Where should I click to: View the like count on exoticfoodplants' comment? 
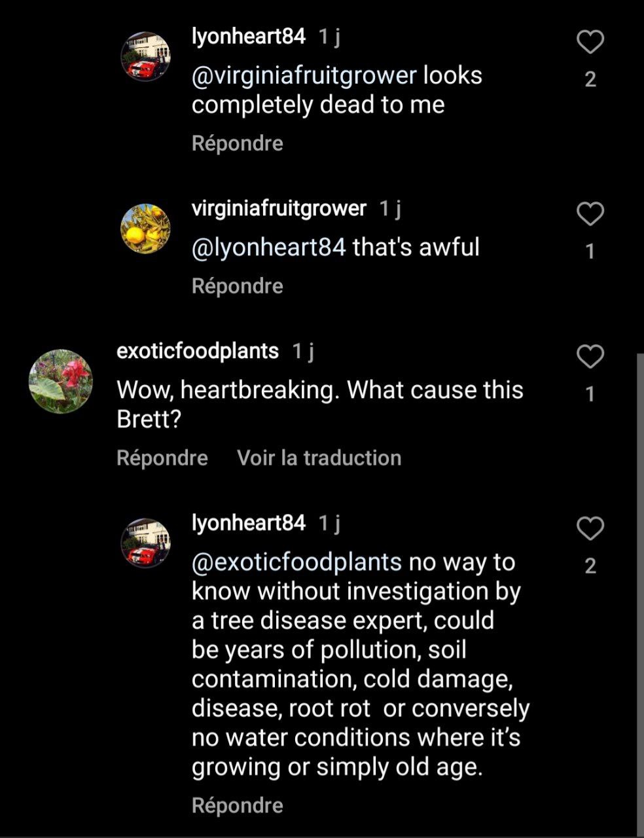click(590, 394)
